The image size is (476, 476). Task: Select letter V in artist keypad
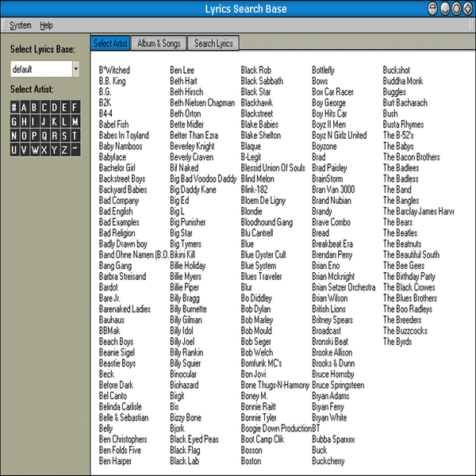coord(25,150)
